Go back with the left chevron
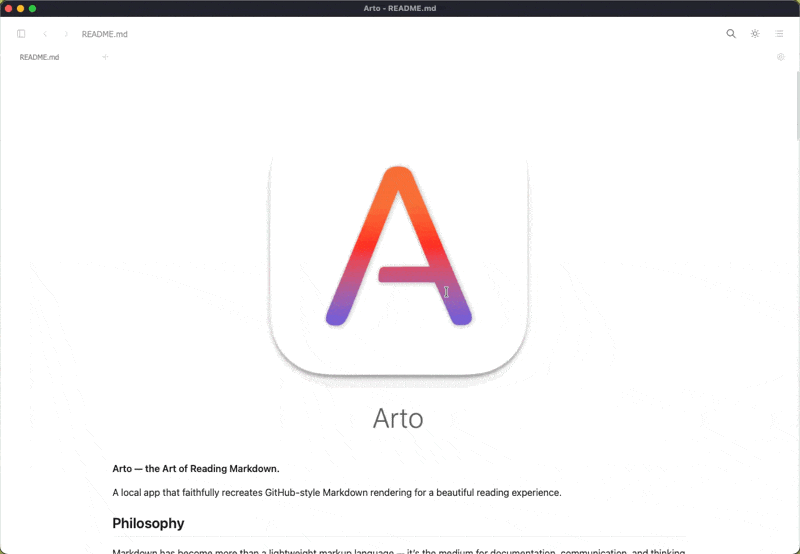800x554 pixels. (45, 34)
